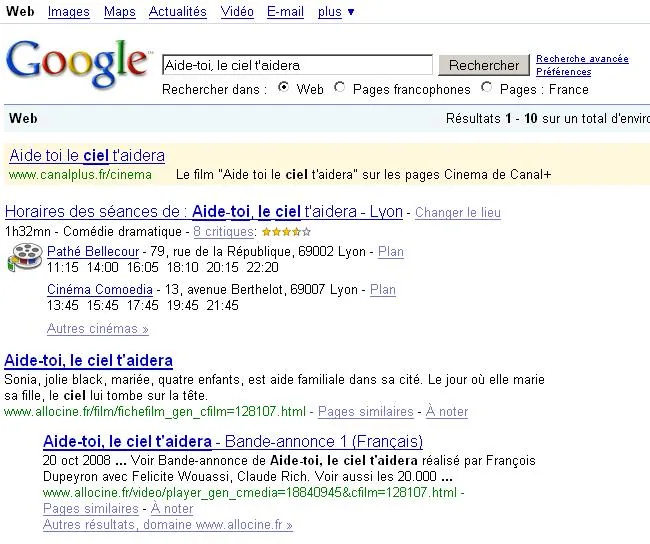Select the Pages francophones radio button
Image resolution: width=650 pixels, height=544 pixels.
click(x=340, y=87)
